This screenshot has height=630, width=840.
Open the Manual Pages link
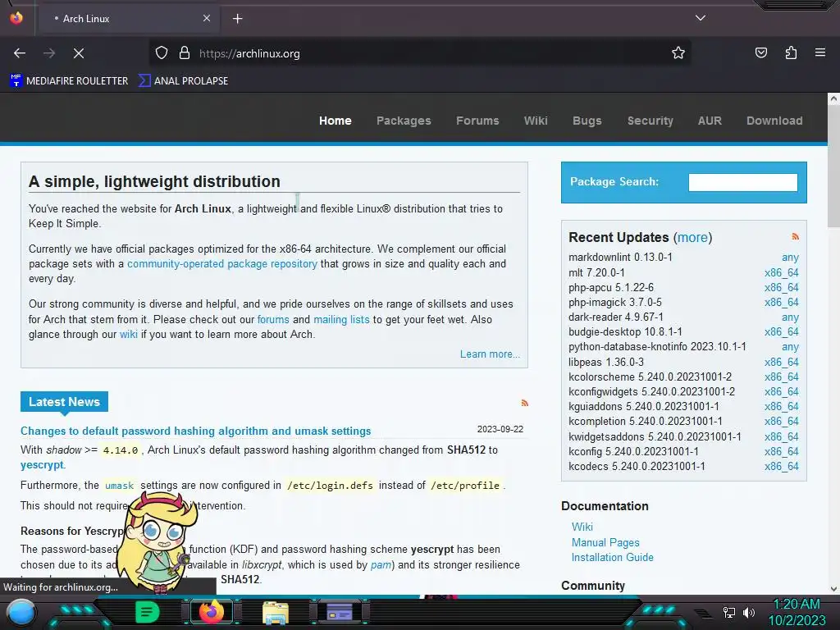pos(605,542)
